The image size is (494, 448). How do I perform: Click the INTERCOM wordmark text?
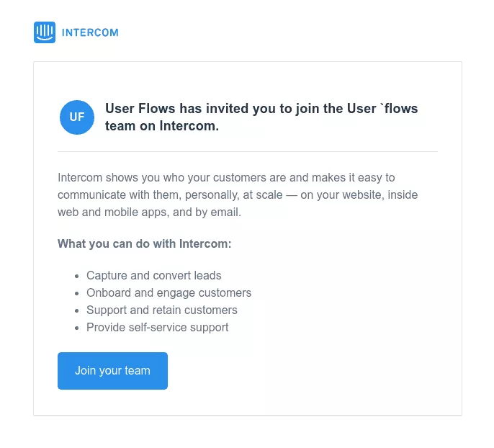point(90,32)
